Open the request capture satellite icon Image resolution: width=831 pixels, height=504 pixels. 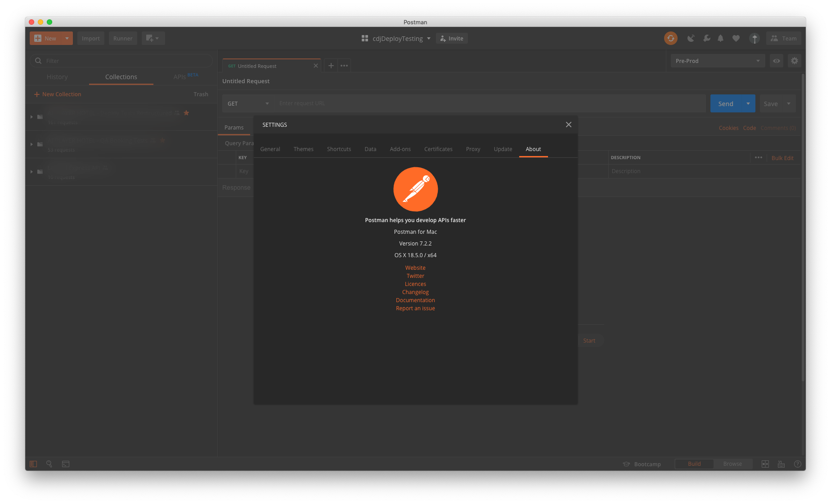691,38
